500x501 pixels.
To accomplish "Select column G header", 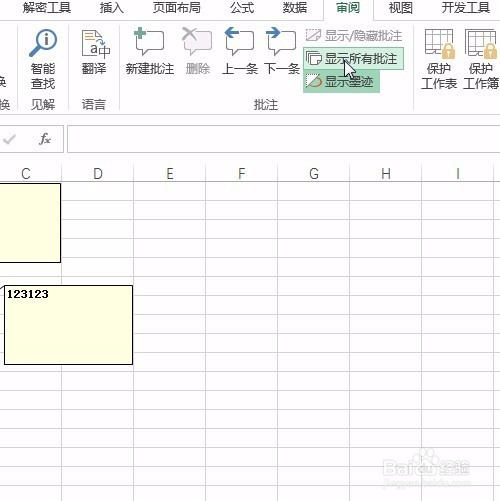I will pos(314,173).
